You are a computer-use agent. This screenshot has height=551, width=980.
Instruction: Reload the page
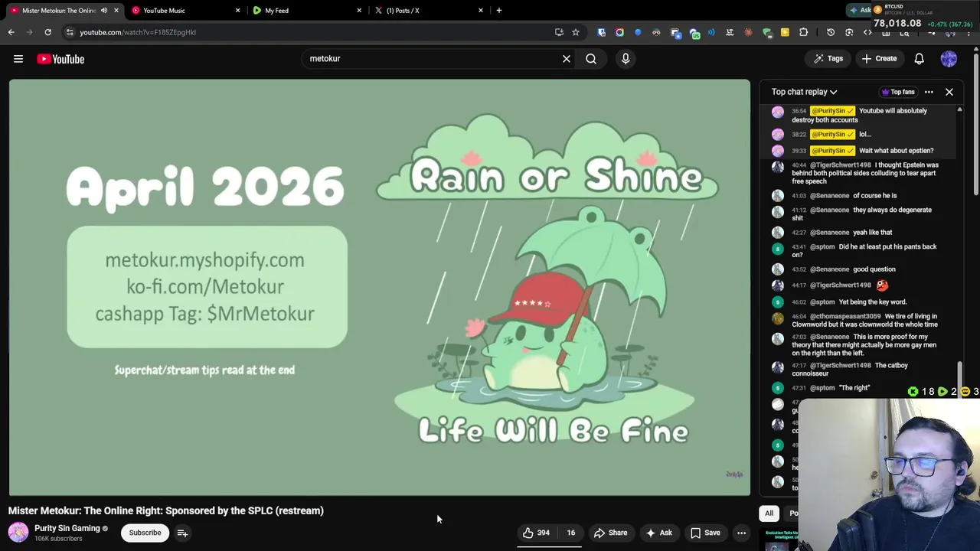(47, 32)
